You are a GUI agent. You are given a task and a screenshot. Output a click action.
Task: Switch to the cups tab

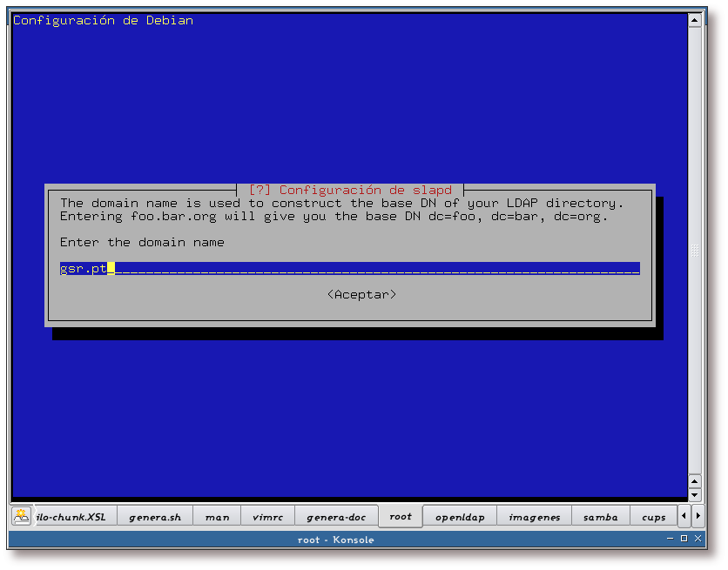[653, 517]
